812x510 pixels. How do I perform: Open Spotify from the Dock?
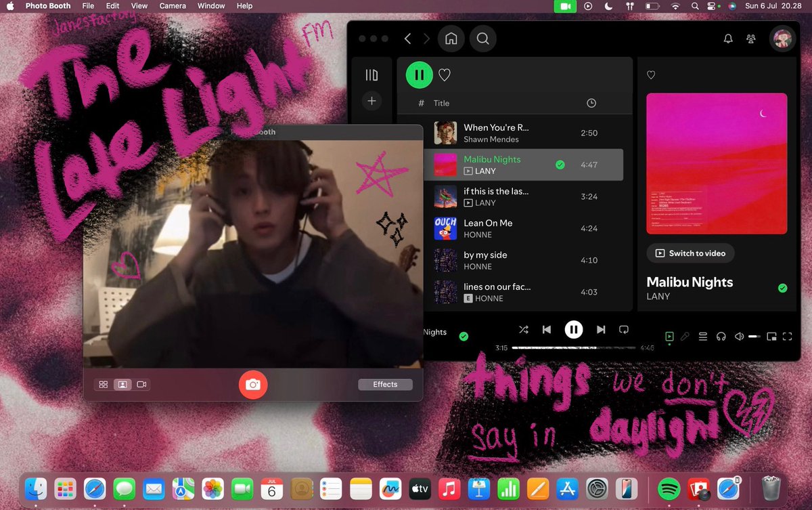click(x=669, y=488)
